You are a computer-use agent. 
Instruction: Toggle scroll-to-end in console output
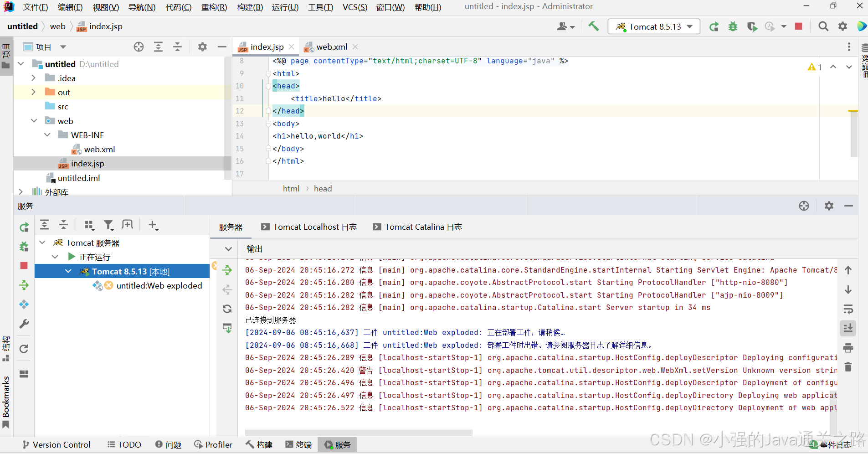[x=848, y=328]
